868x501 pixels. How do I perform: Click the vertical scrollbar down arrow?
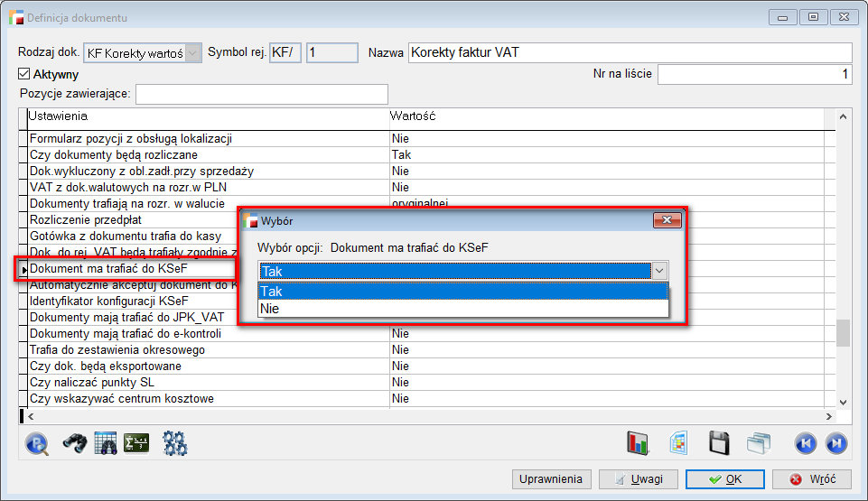844,403
